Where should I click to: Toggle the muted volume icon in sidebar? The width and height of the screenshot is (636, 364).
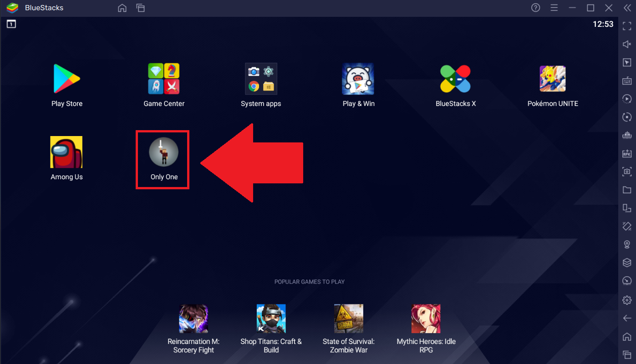pyautogui.click(x=627, y=44)
